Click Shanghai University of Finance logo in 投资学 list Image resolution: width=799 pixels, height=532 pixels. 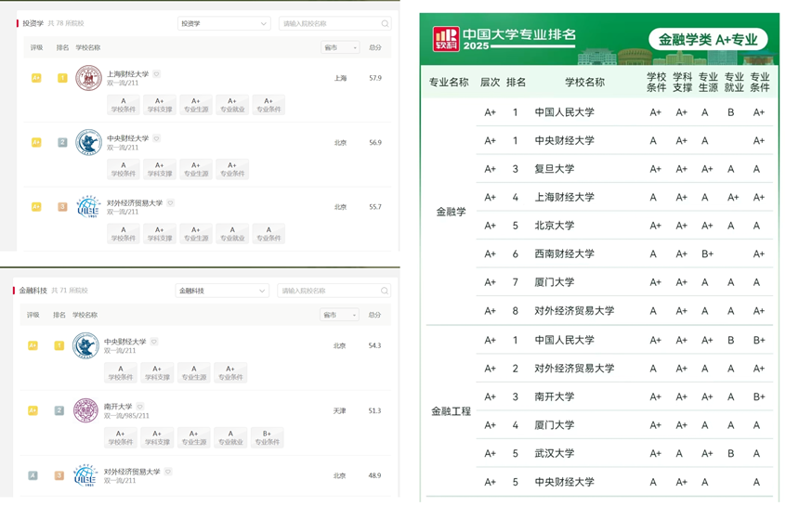pyautogui.click(x=88, y=78)
